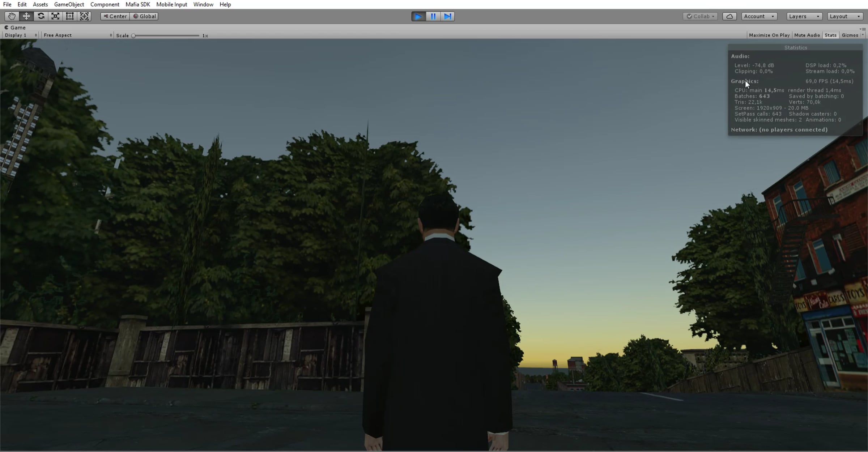Image resolution: width=868 pixels, height=452 pixels.
Task: Select the Scale tool
Action: (55, 16)
